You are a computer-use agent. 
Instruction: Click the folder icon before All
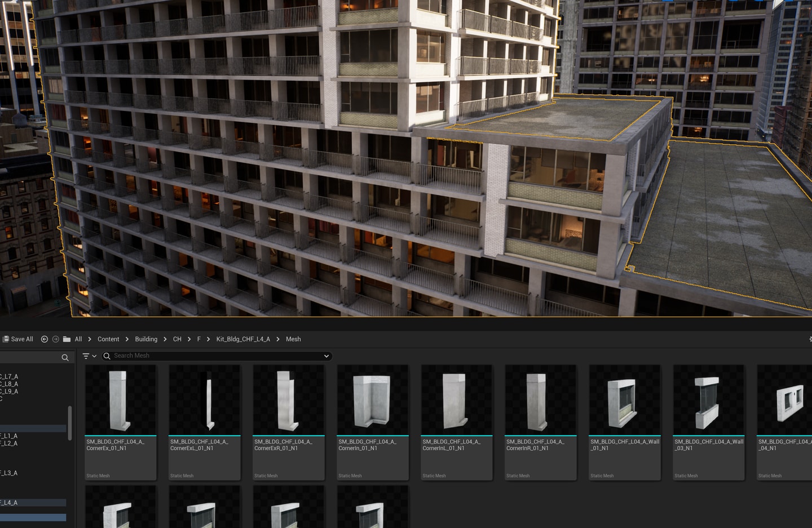click(x=67, y=339)
